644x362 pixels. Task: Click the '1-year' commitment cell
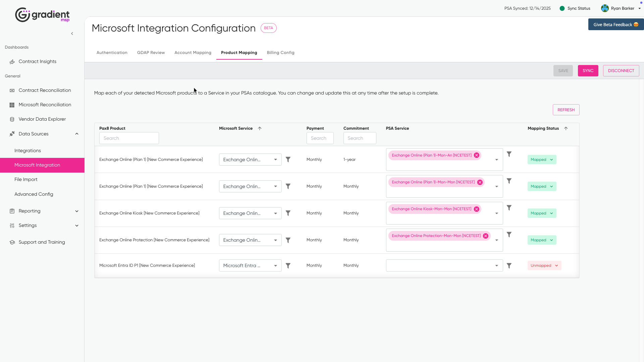pos(350,160)
